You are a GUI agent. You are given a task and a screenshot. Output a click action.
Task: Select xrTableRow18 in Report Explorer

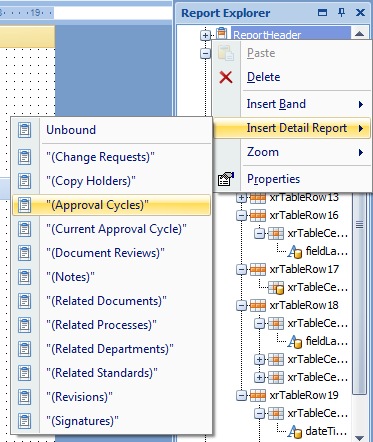[x=304, y=305]
